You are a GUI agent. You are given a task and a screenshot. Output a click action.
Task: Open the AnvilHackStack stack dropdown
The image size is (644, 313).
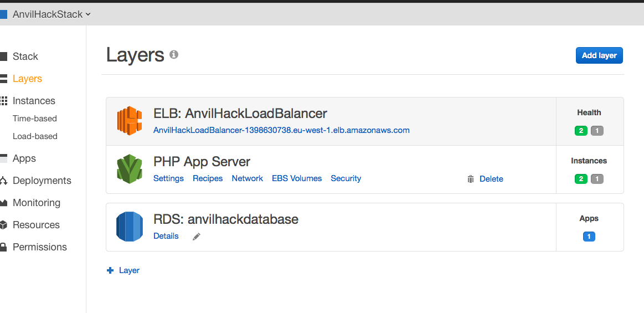(51, 14)
